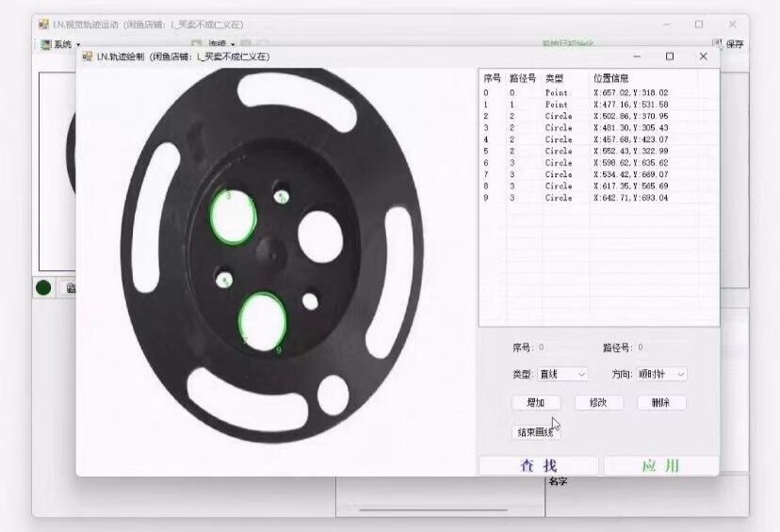
Task: Click the LN.轨迹绘制 title bar icon
Action: click(88, 56)
